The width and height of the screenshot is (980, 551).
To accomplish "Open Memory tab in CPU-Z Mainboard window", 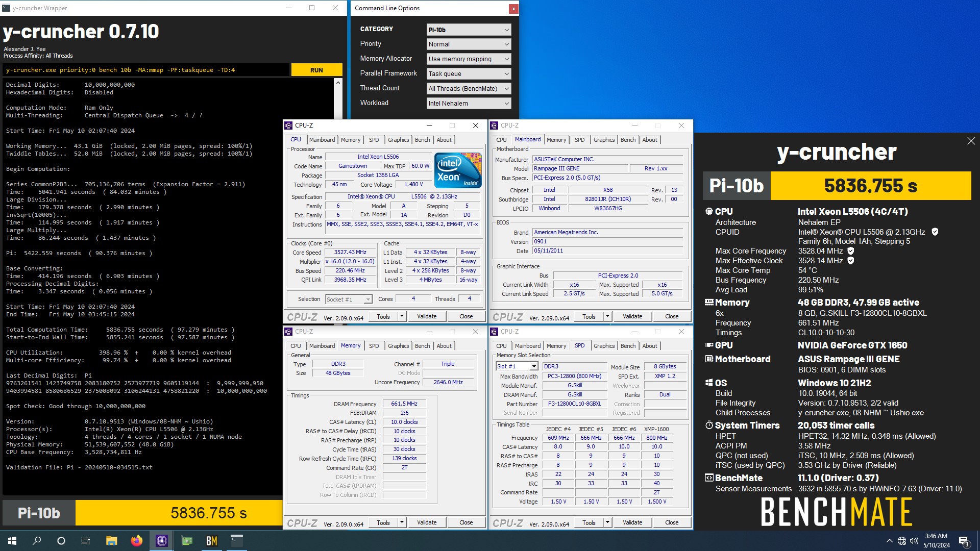I will pos(556,140).
